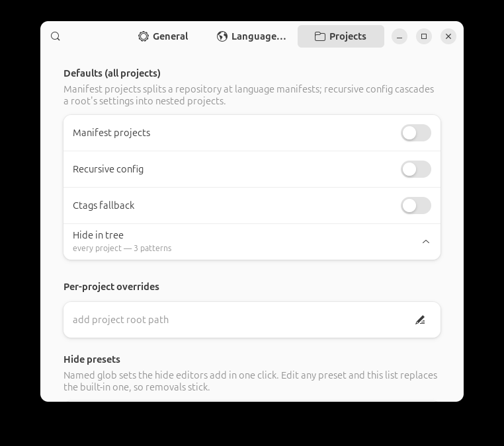504x446 pixels.
Task: Open the Language tab
Action: 251,36
